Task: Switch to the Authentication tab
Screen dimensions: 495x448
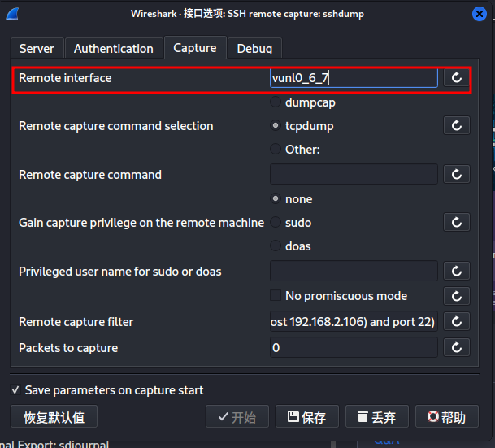Action: click(114, 48)
